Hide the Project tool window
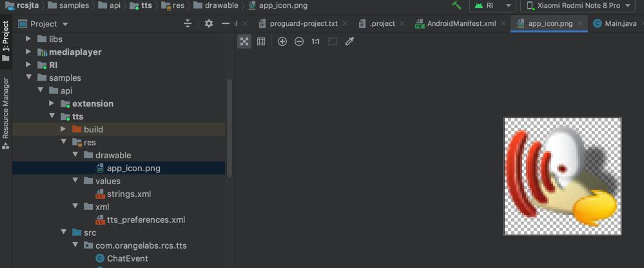 [x=226, y=24]
